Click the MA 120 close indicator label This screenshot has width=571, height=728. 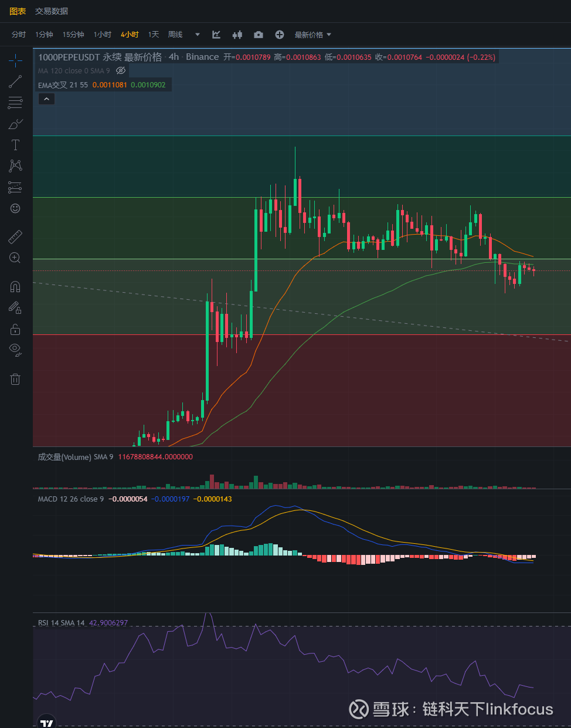[x=74, y=71]
